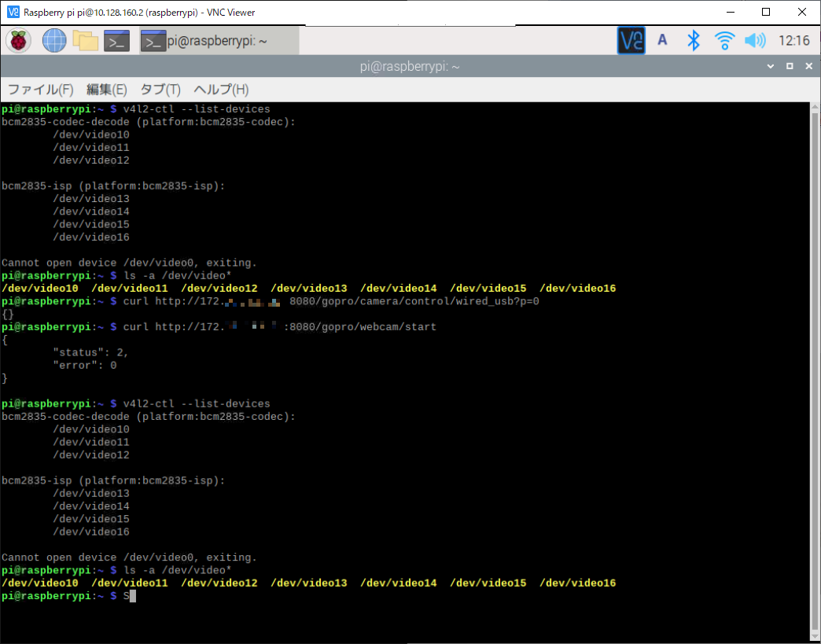The width and height of the screenshot is (821, 644).
Task: Open the ファイル(F) menu
Action: point(39,90)
